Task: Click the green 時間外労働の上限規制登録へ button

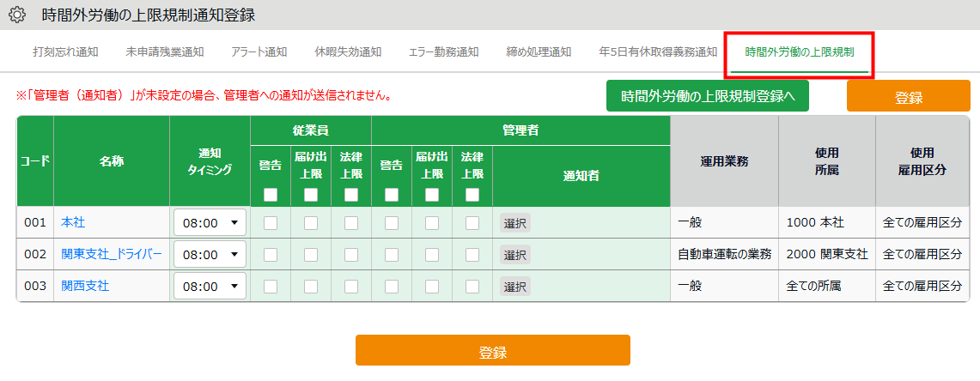Action: [x=708, y=95]
